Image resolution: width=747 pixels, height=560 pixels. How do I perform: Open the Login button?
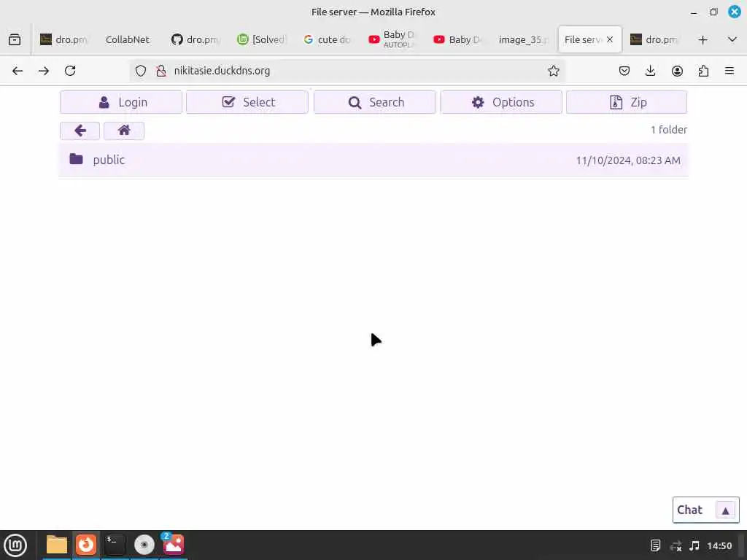click(121, 102)
